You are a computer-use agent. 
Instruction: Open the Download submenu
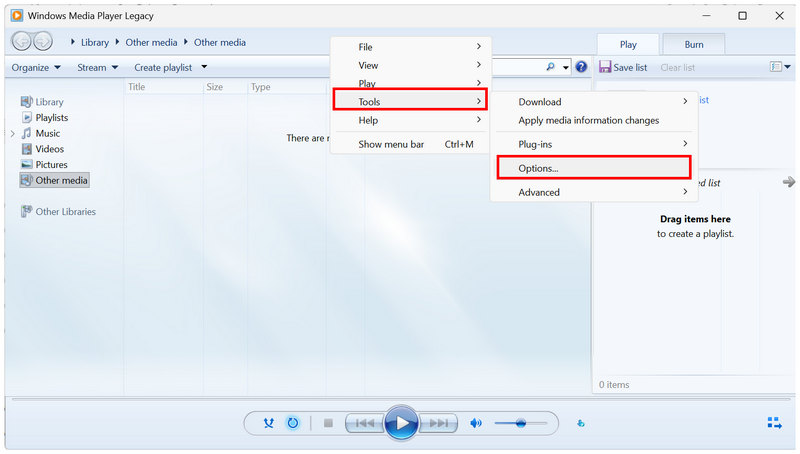[x=594, y=102]
